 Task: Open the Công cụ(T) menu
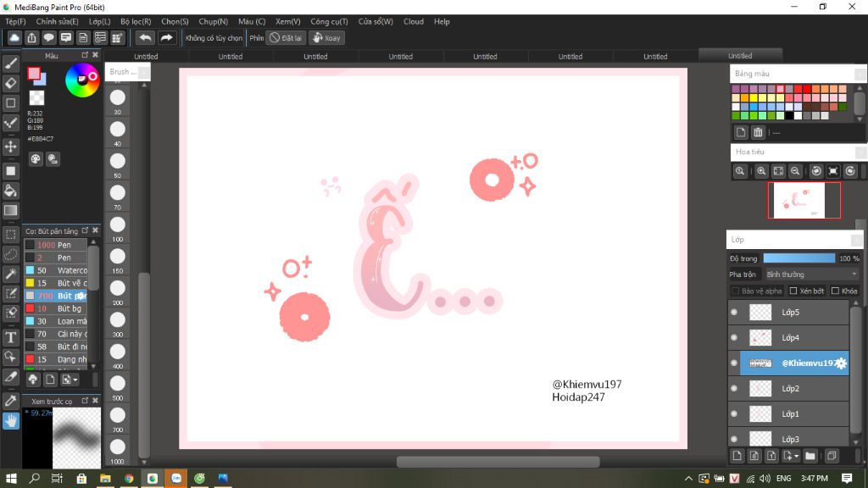click(329, 21)
